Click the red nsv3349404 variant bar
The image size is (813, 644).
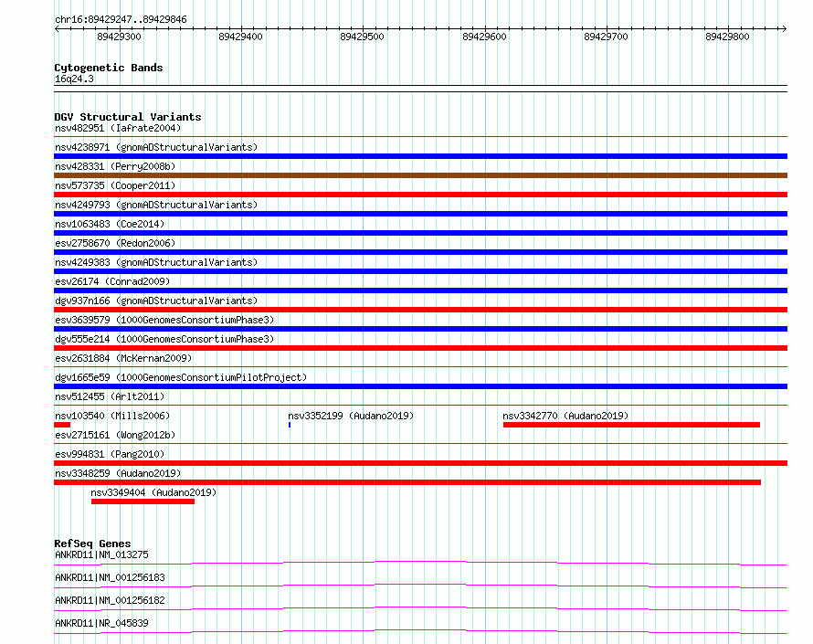tap(143, 501)
